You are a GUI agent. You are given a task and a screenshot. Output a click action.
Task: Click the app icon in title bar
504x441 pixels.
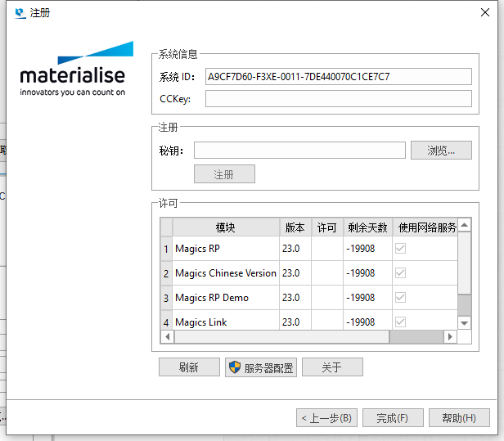tap(20, 13)
